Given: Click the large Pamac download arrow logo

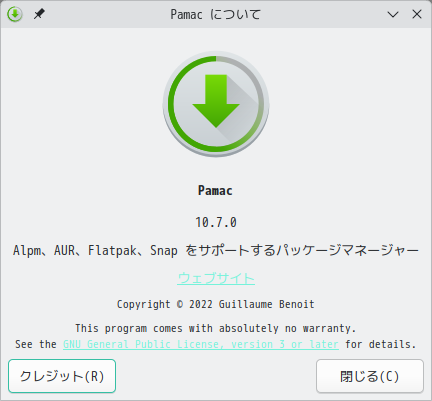Looking at the screenshot, I should coord(216,104).
